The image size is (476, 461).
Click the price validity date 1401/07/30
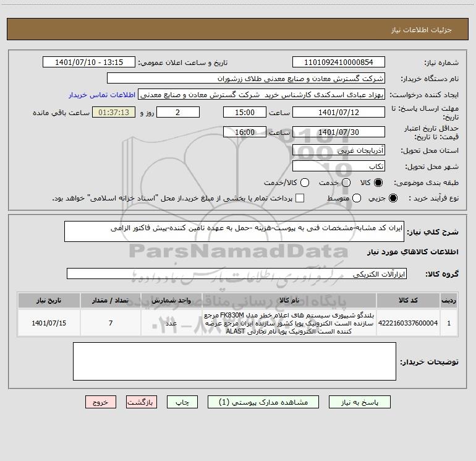339,132
